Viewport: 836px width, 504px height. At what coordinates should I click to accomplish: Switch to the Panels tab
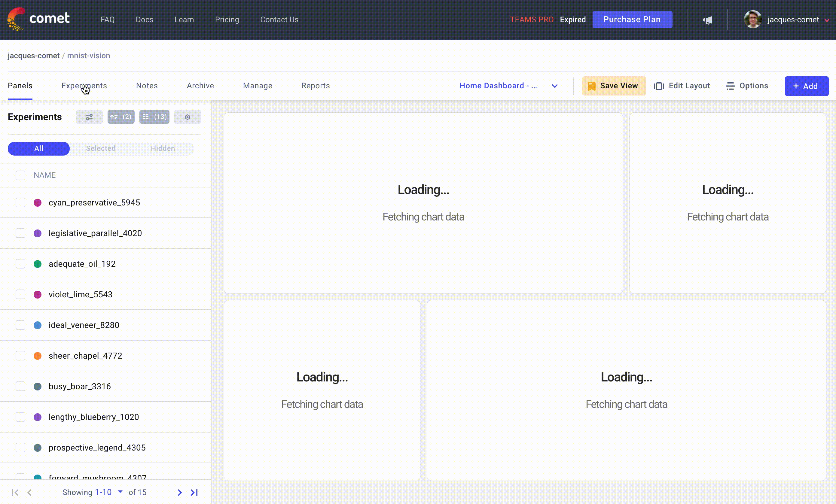tap(20, 86)
